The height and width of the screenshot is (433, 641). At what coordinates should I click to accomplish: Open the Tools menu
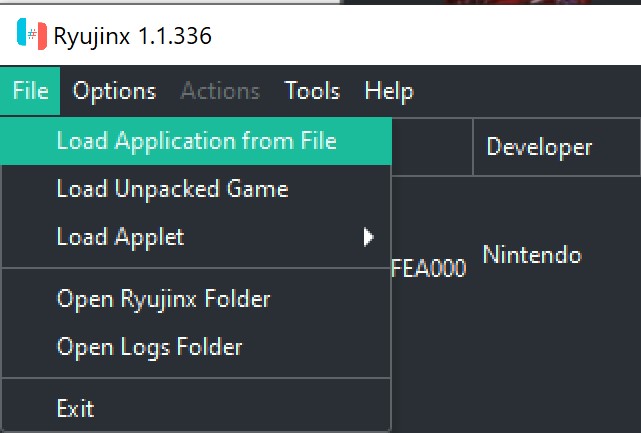point(312,91)
